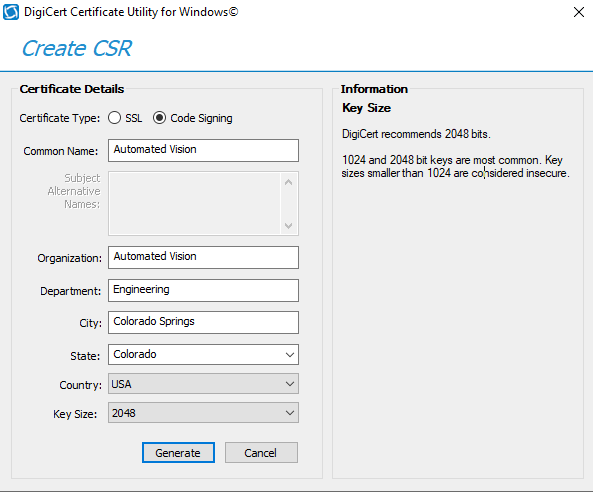Click the Organization text field
593x492 pixels.
(x=203, y=258)
